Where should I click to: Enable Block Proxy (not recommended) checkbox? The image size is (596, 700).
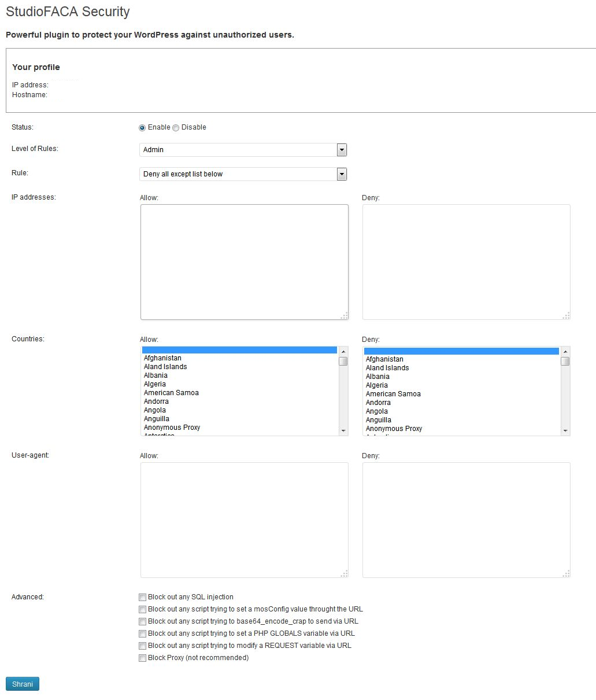tap(142, 658)
